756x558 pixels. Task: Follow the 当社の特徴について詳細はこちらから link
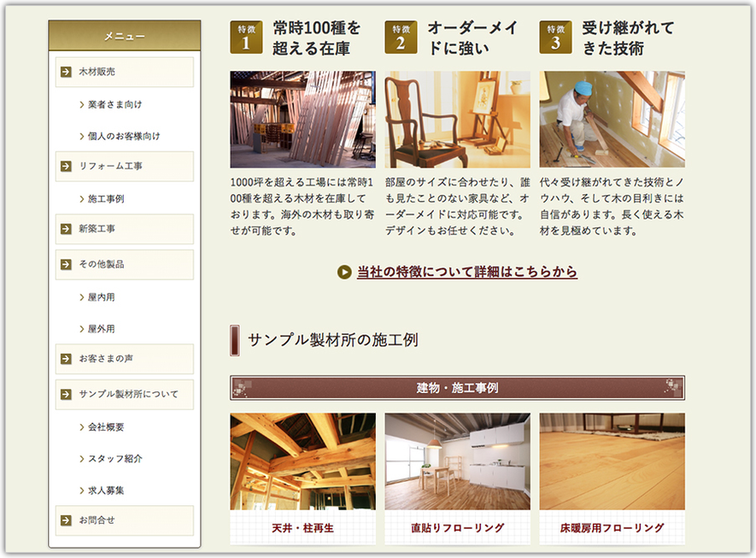[466, 272]
